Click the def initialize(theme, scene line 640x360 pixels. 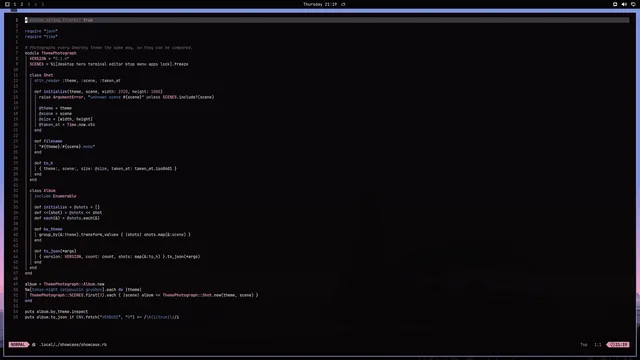click(98, 92)
